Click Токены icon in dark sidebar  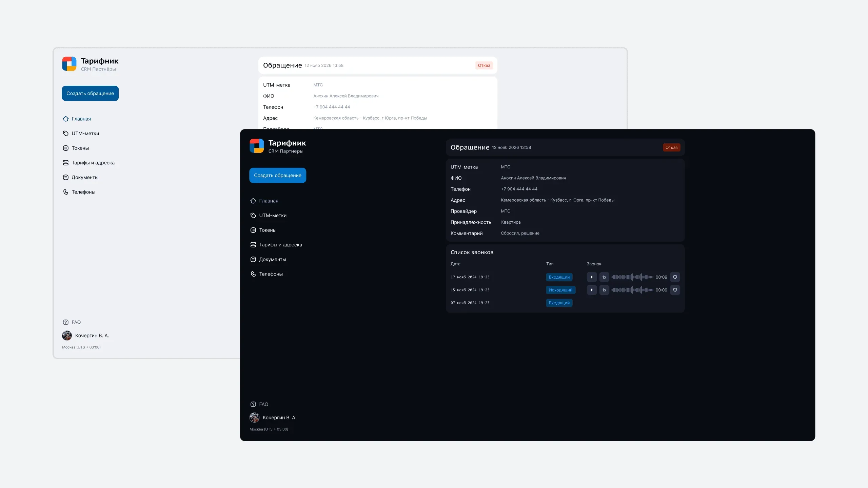tap(253, 230)
